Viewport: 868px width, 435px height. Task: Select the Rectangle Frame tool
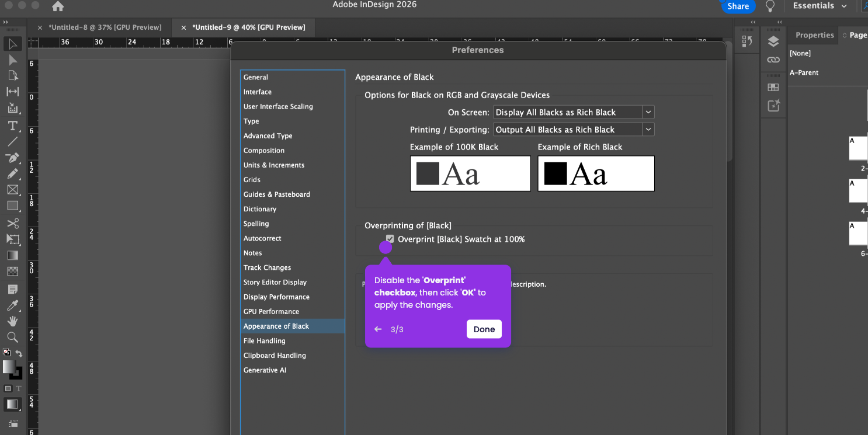[x=12, y=190]
